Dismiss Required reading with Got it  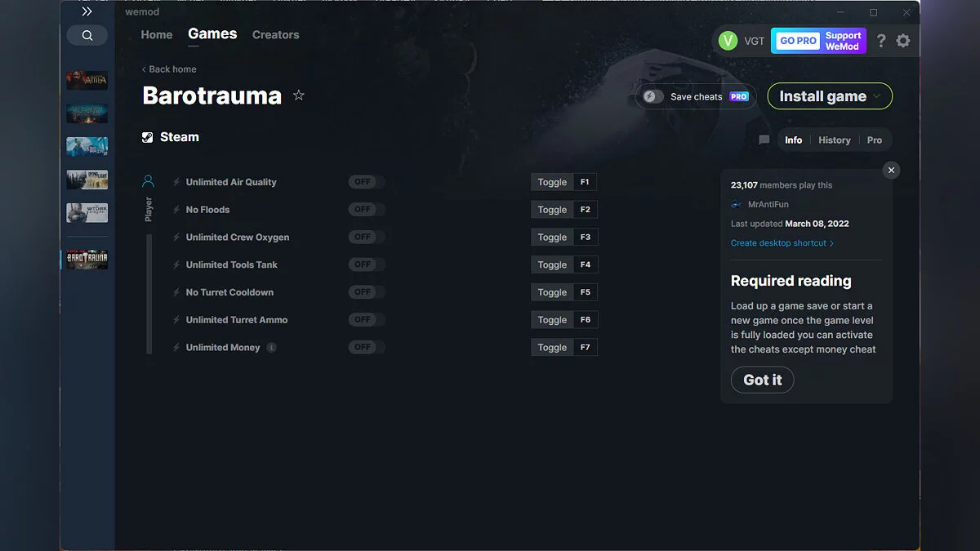762,380
